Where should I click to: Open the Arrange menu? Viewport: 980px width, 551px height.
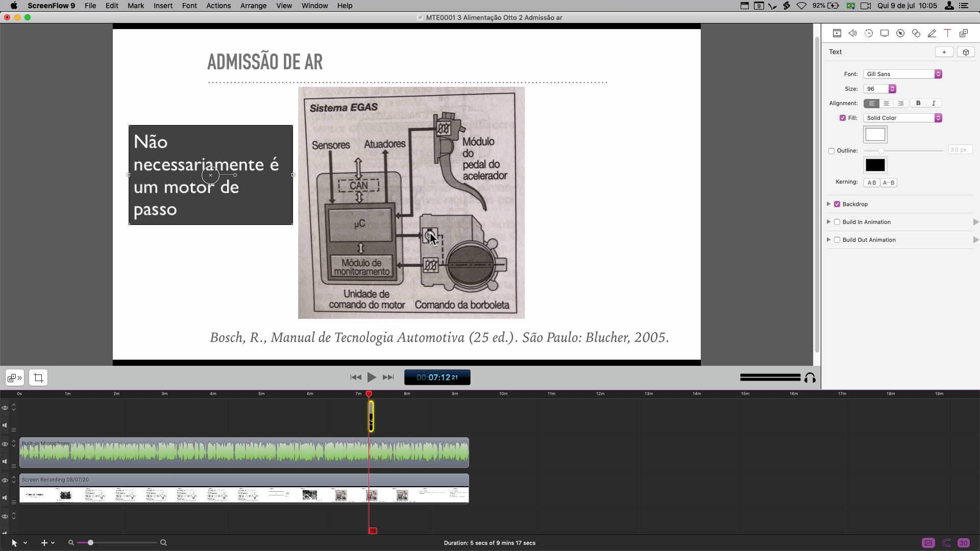[x=253, y=6]
